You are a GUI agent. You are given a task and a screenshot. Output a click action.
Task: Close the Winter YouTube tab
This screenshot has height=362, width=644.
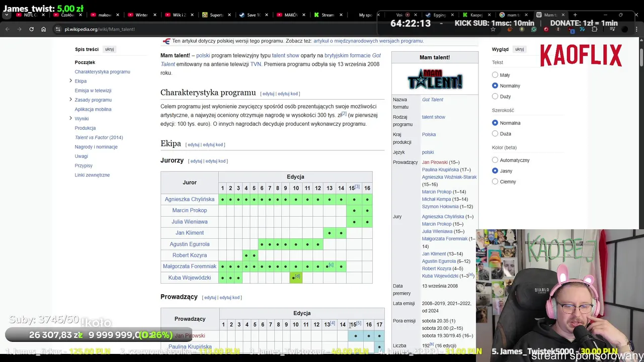tap(154, 15)
